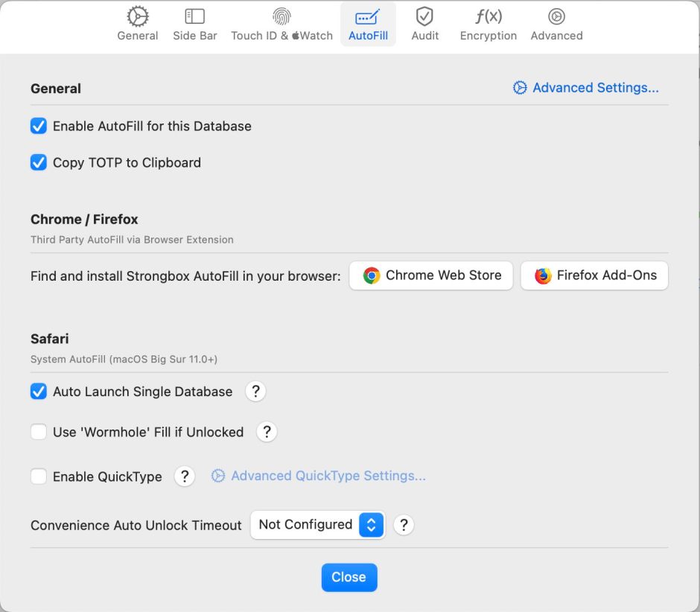Open Advanced Settings link in General section
This screenshot has height=612, width=700.
click(586, 88)
